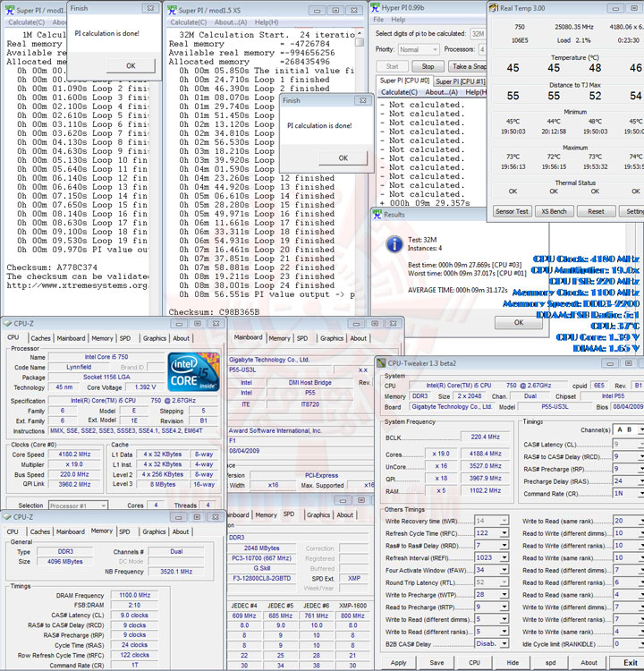Click the CPU-Tweaker title bar icon
Viewport: 644px width, 671px height.
pos(381,363)
